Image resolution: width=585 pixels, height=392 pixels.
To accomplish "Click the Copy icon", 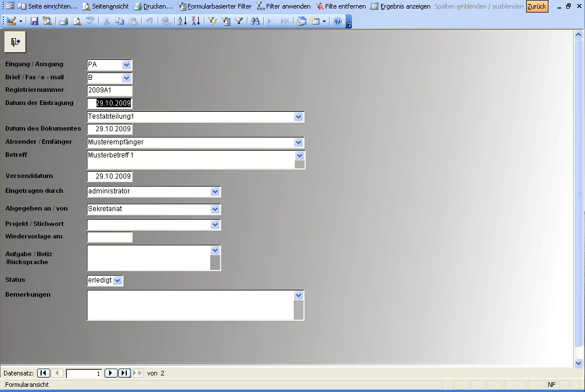I will [x=119, y=21].
